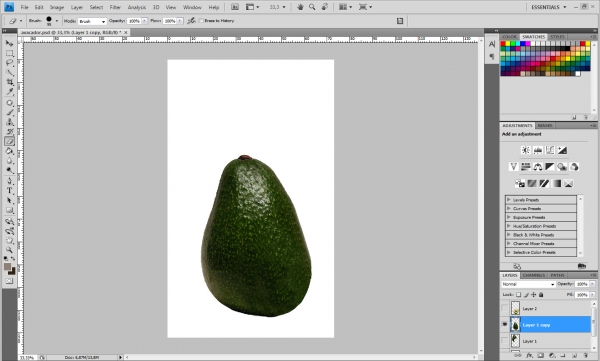
Task: Select the Blur tool
Action: pyautogui.click(x=9, y=161)
